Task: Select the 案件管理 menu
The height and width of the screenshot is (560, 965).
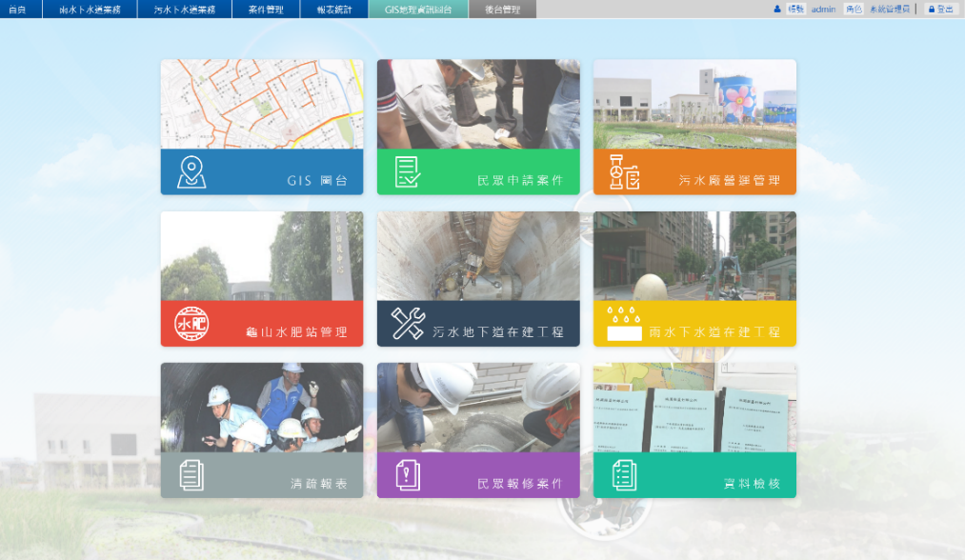Action: coord(266,10)
